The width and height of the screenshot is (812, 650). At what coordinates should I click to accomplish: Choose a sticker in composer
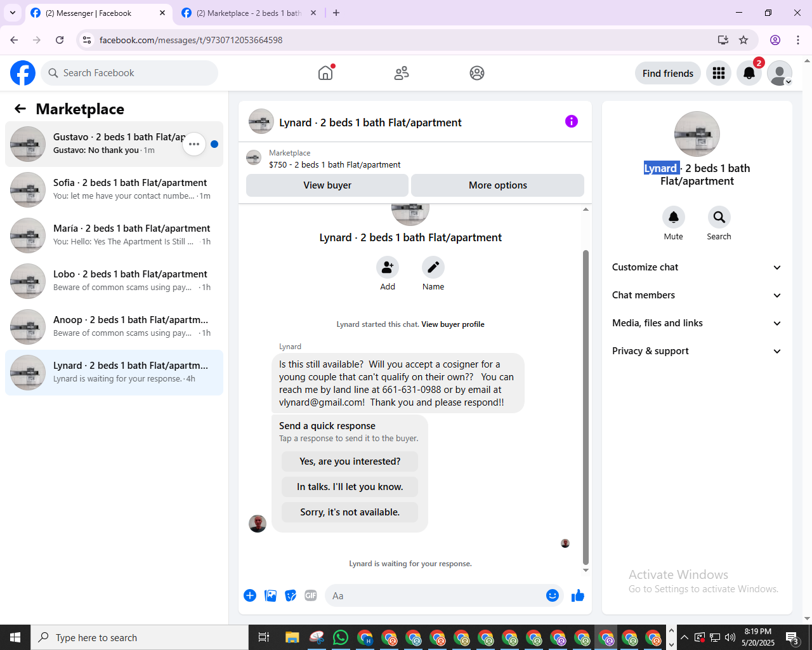click(291, 595)
